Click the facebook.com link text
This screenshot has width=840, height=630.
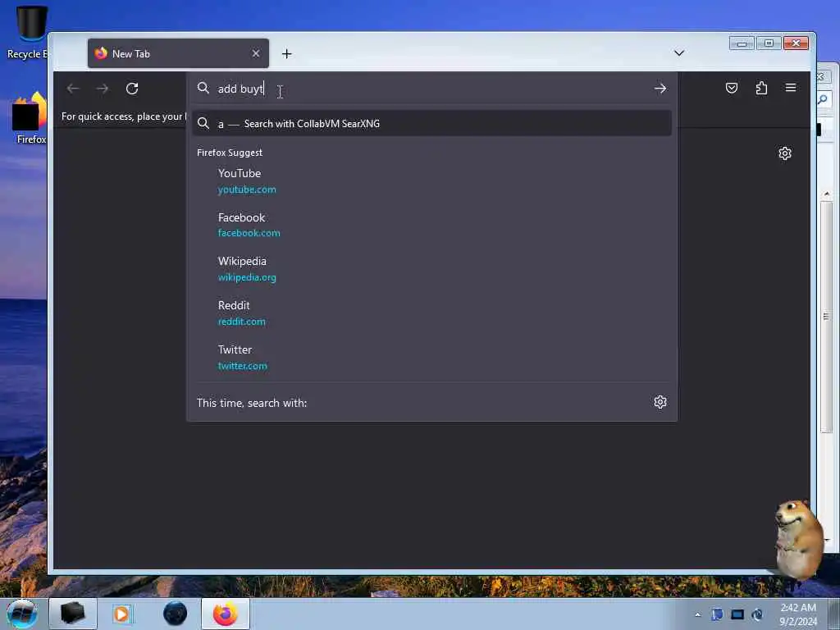pyautogui.click(x=249, y=233)
